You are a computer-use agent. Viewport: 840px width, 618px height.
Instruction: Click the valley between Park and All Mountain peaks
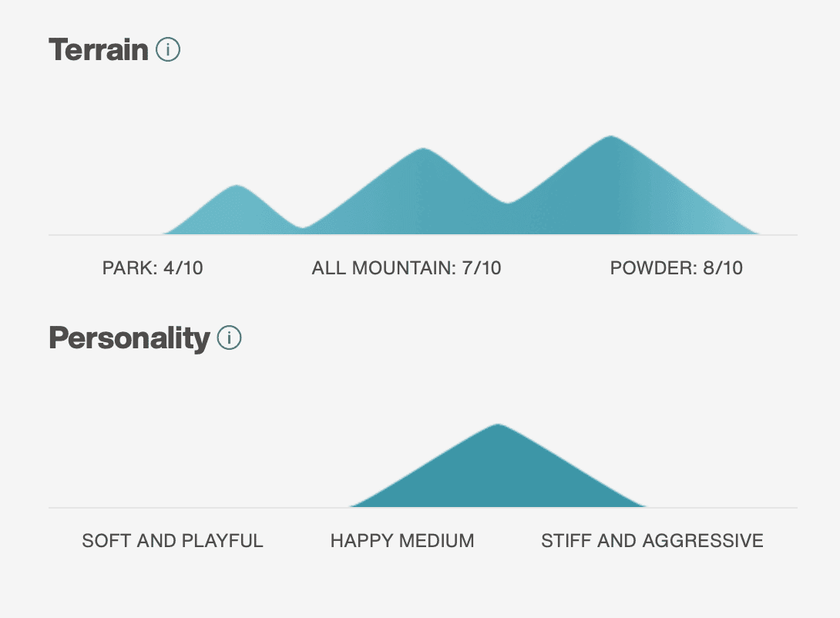303,231
